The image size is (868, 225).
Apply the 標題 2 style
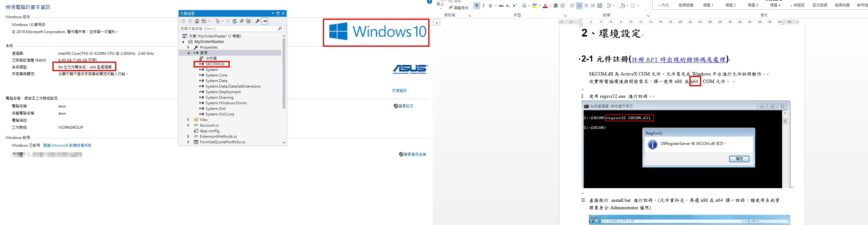click(x=731, y=5)
